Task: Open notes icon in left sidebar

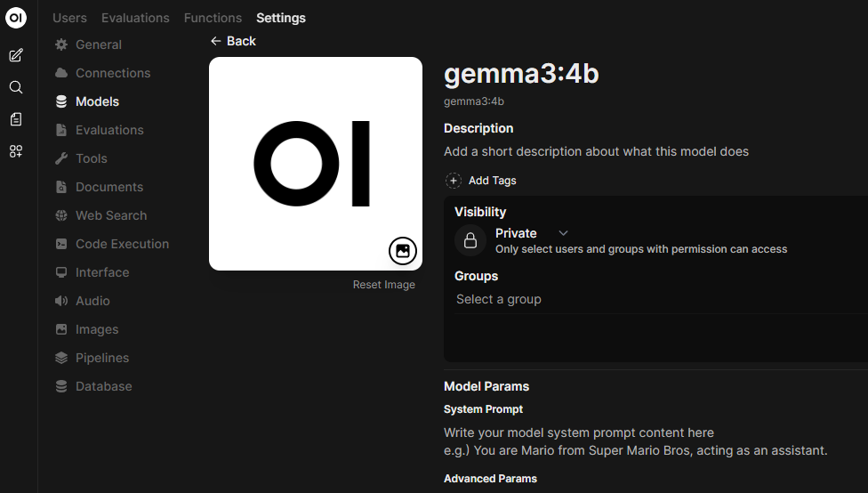Action: [16, 119]
